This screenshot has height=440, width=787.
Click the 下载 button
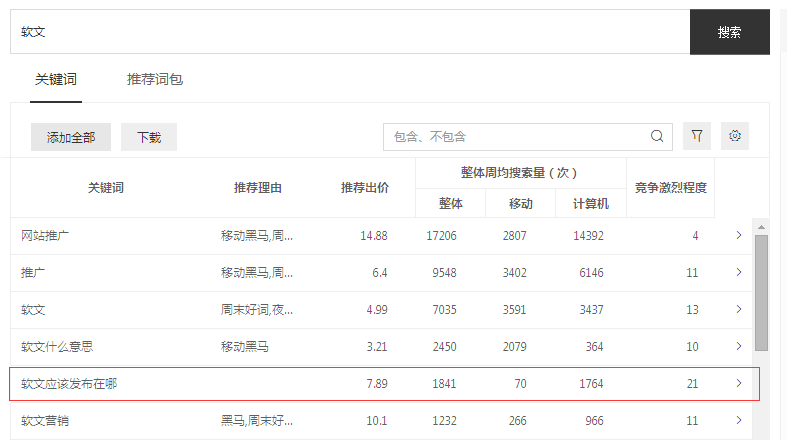coord(149,138)
